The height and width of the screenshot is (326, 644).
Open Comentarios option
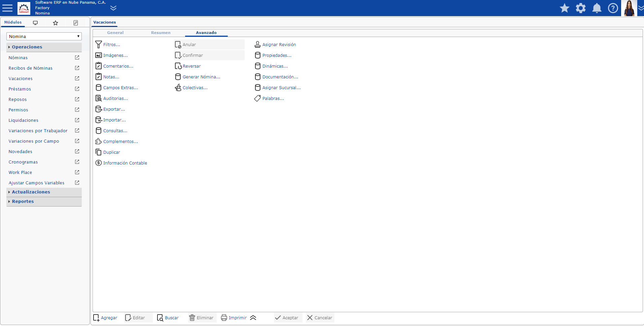(114, 66)
